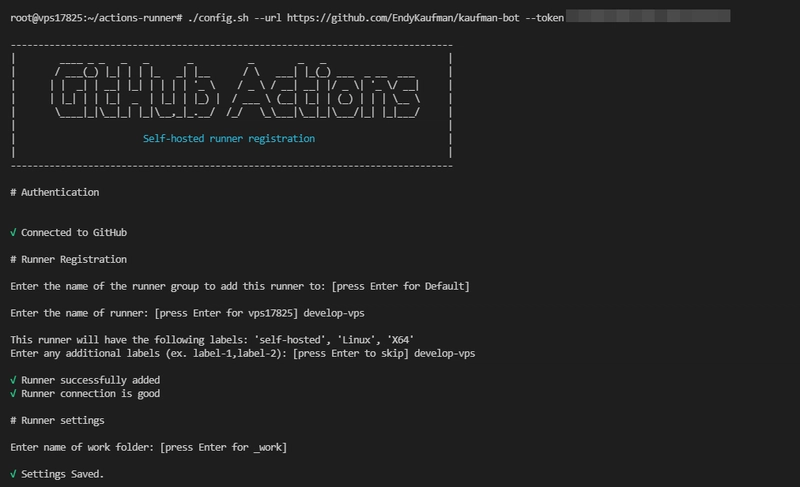Image resolution: width=800 pixels, height=487 pixels.
Task: Click '[press Enter for Default]' text
Action: tap(401, 287)
